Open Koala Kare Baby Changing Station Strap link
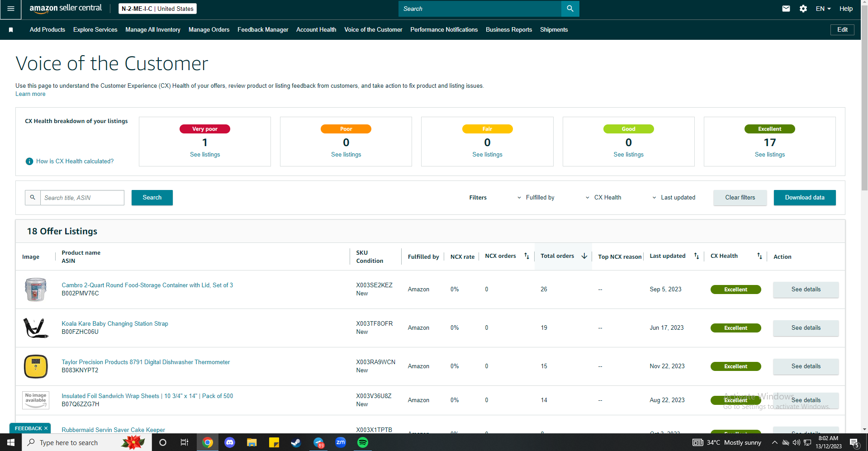Viewport: 868px width, 451px height. [115, 324]
